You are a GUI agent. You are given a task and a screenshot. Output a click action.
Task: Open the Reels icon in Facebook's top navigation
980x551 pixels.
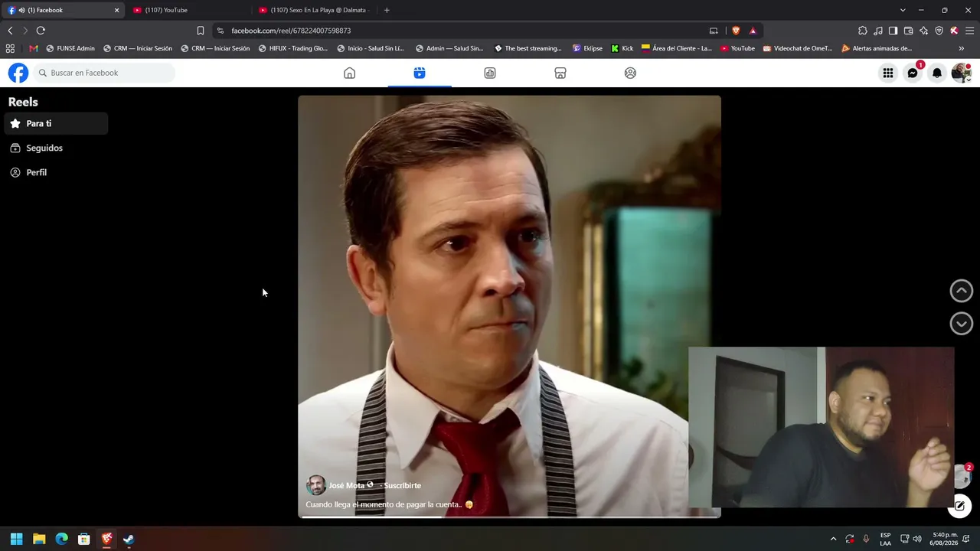pyautogui.click(x=420, y=73)
